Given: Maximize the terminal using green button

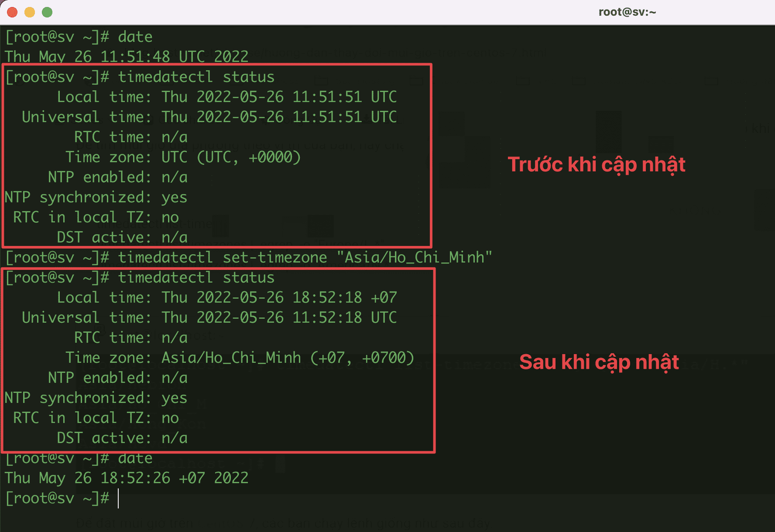Looking at the screenshot, I should tap(47, 12).
